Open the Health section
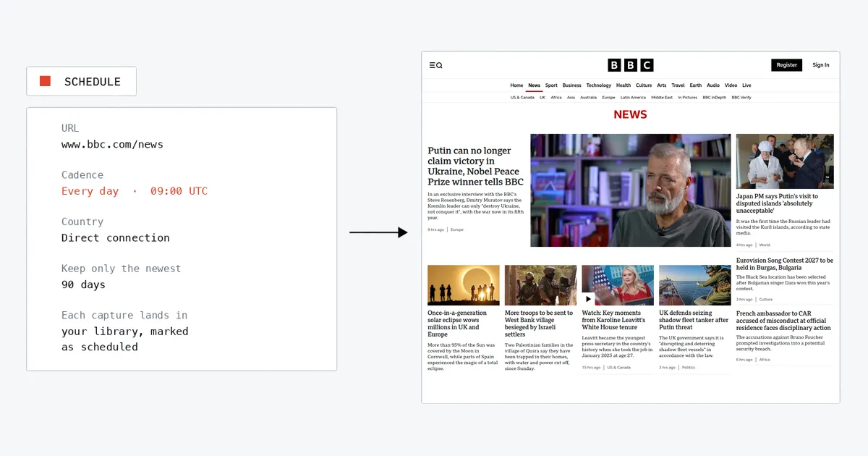Viewport: 868px width, 456px height. coord(624,85)
